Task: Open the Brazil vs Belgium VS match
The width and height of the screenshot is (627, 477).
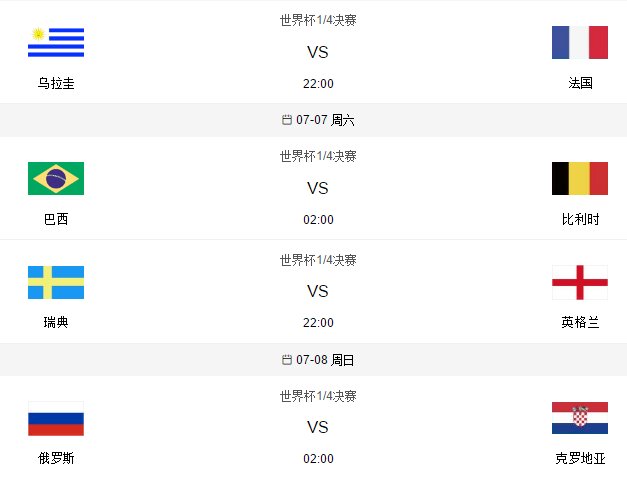Action: pos(318,188)
